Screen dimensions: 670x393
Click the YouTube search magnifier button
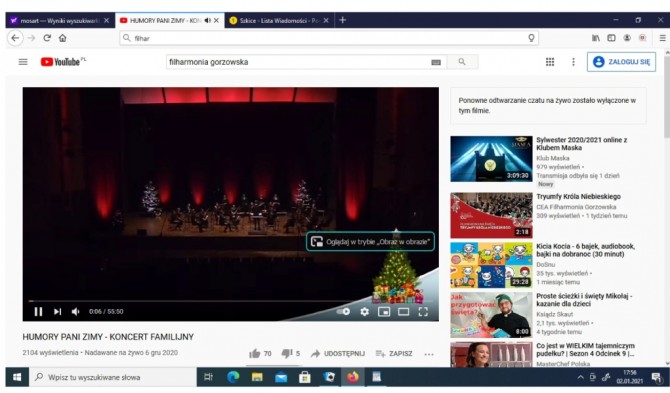point(462,62)
